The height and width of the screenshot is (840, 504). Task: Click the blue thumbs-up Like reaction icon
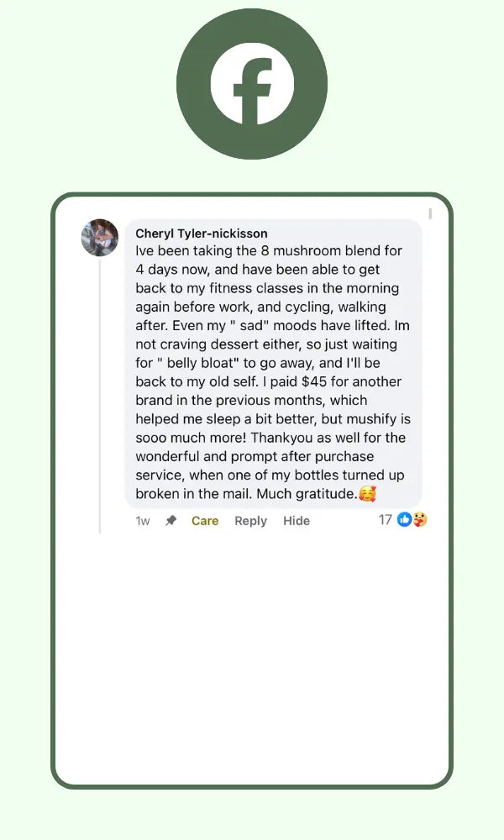pos(405,520)
